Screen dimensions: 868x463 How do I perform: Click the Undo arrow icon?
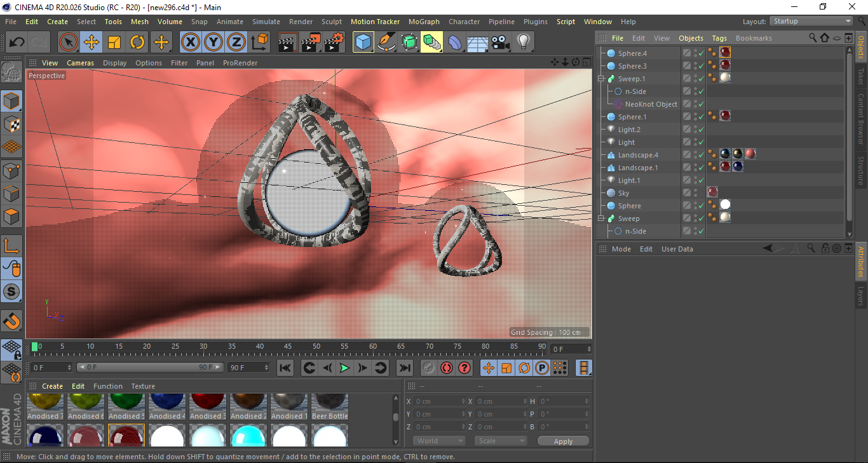[17, 43]
